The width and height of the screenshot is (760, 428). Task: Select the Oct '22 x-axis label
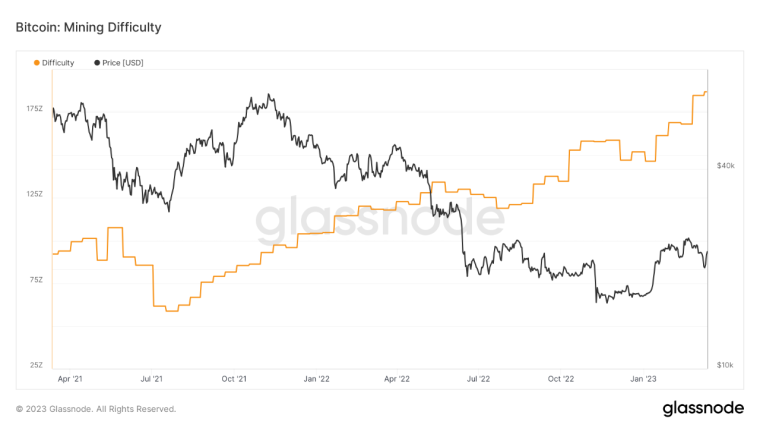click(x=561, y=379)
